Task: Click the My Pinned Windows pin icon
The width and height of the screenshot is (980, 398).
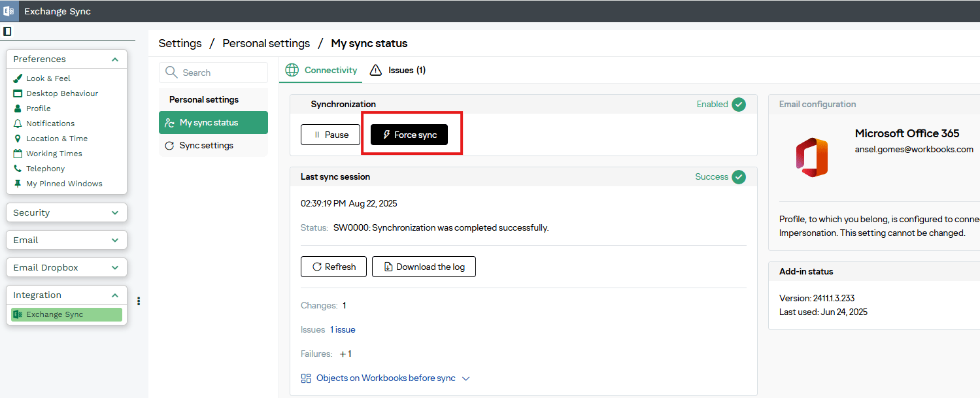Action: click(x=18, y=184)
